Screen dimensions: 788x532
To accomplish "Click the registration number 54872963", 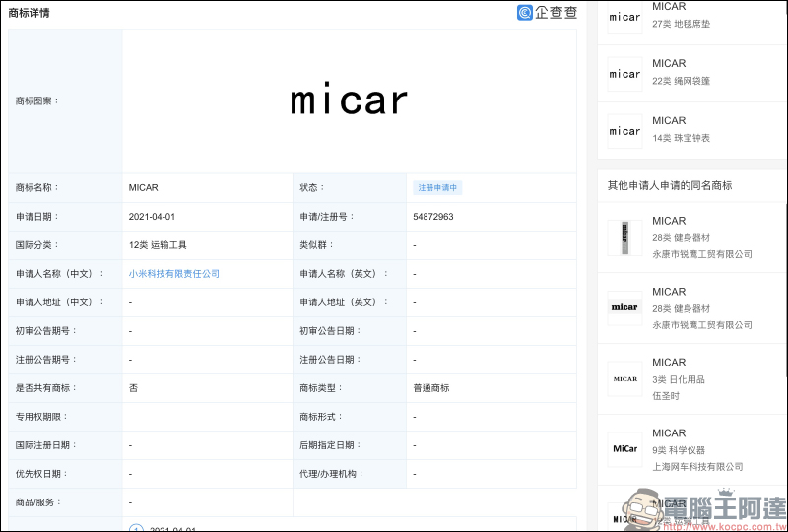I will click(433, 216).
